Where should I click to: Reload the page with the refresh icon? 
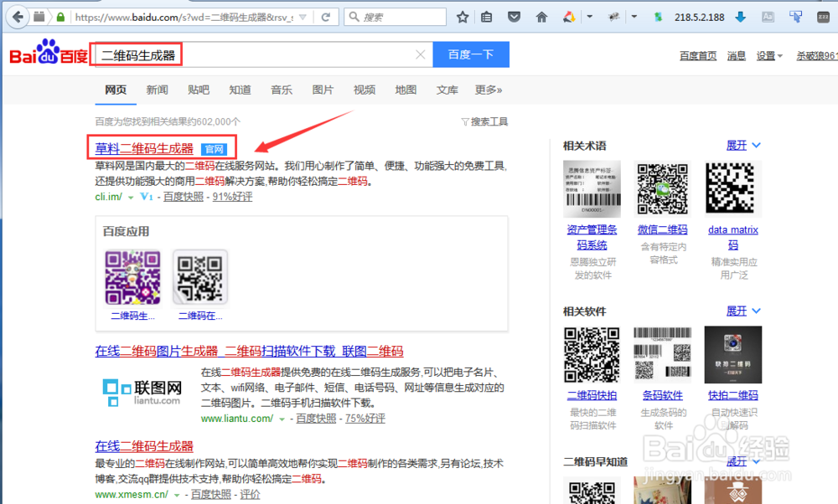[x=325, y=17]
